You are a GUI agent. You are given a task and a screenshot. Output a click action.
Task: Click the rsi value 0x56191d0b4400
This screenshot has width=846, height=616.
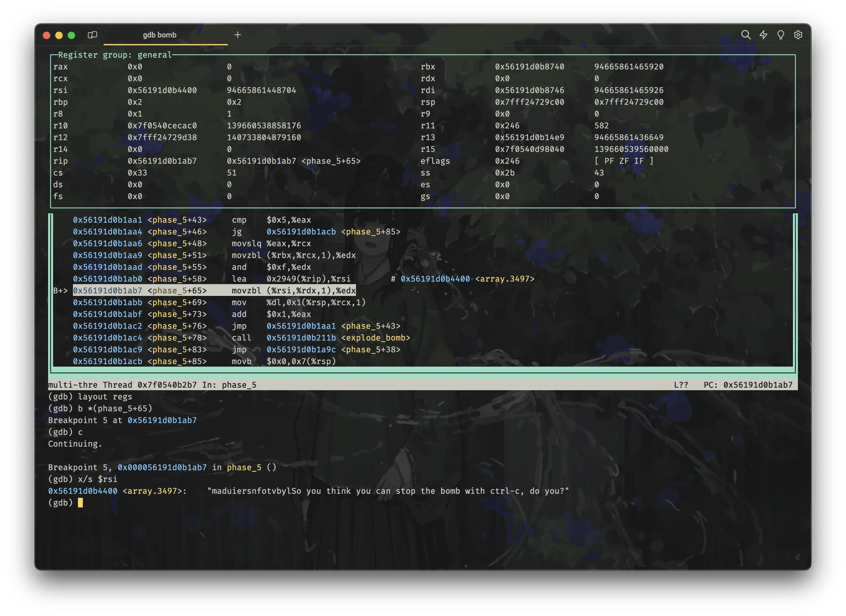162,90
